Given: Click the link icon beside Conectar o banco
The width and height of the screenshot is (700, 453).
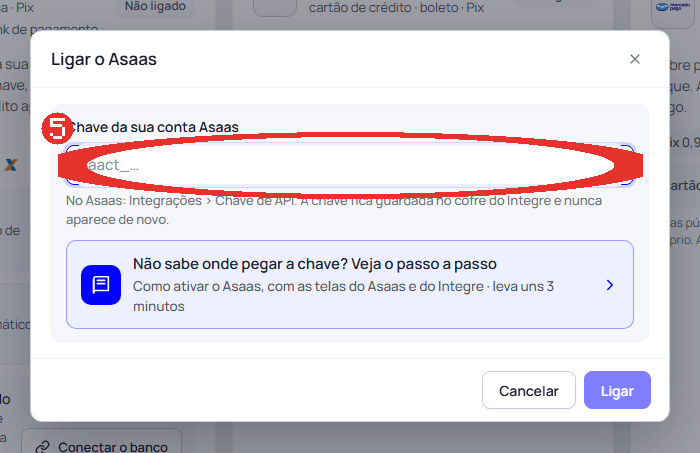Looking at the screenshot, I should tap(43, 447).
